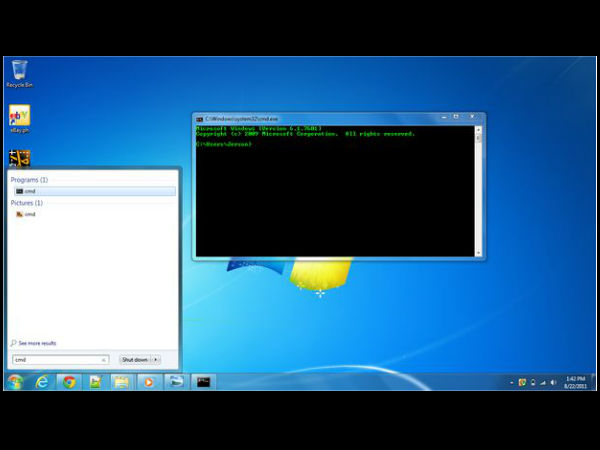This screenshot has width=600, height=450.
Task: Switch to the cmd taskbar button
Action: coord(203,382)
